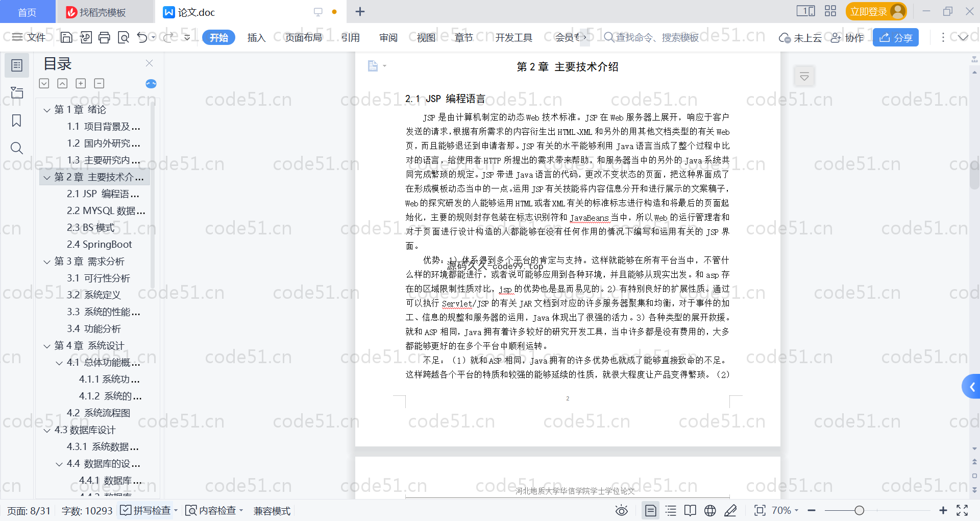Open the chapter navigation sidebar icon
The image size is (980, 521).
[x=17, y=92]
